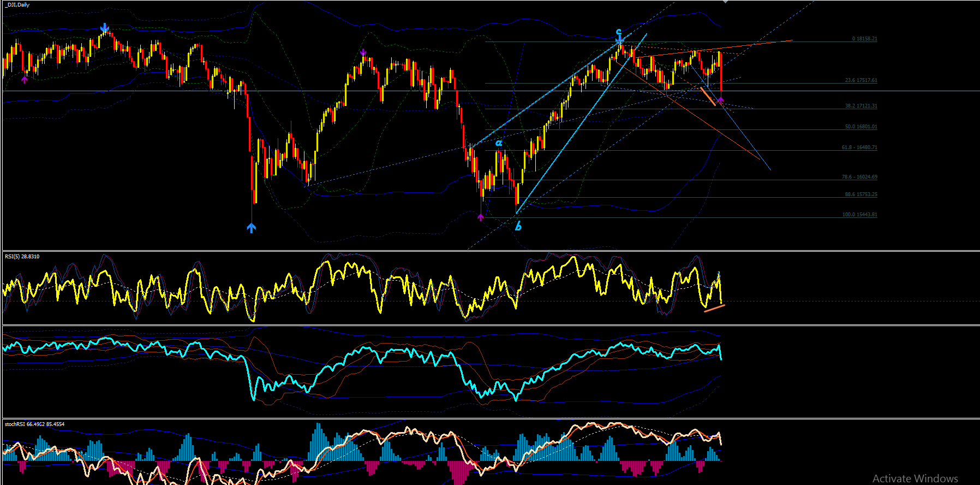Click the purple up arrow under the last candle

click(720, 100)
